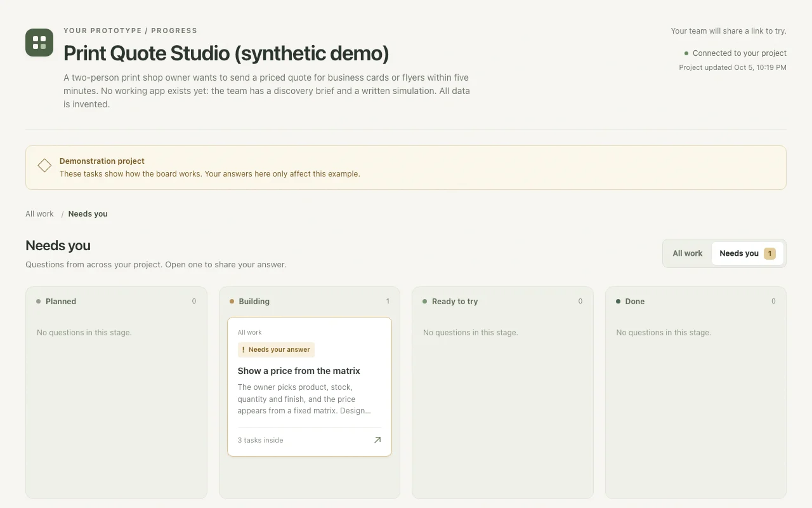
Task: Click the Print Quote Studio title
Action: pos(226,53)
